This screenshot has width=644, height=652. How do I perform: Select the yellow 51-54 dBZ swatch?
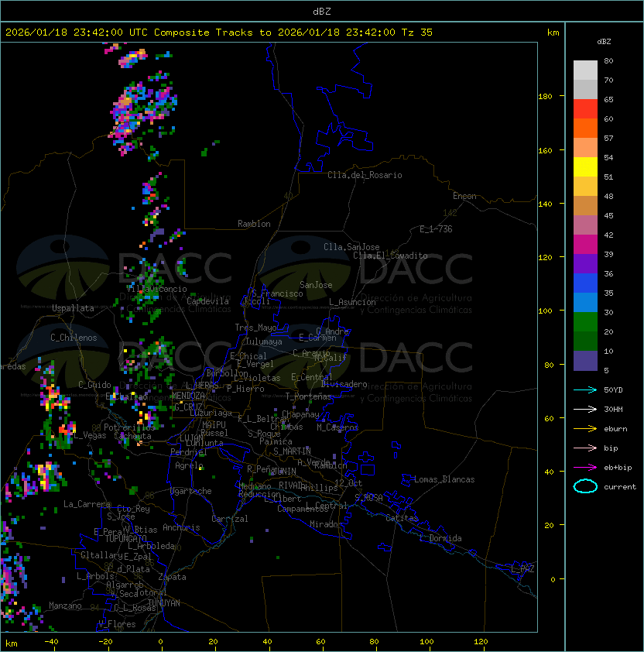(x=585, y=167)
